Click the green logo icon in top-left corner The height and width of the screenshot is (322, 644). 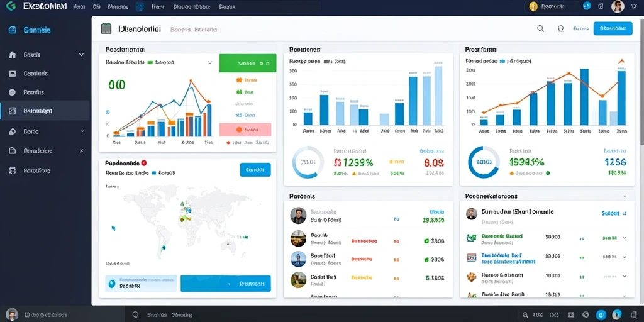click(11, 6)
